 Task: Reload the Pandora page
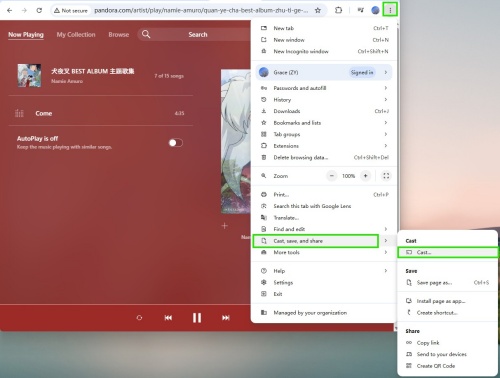39,10
